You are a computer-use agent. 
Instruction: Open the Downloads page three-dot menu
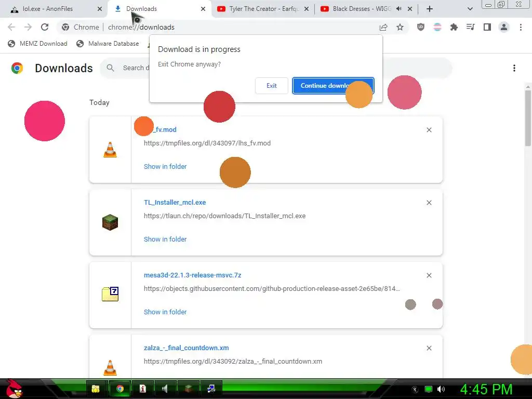coord(514,68)
